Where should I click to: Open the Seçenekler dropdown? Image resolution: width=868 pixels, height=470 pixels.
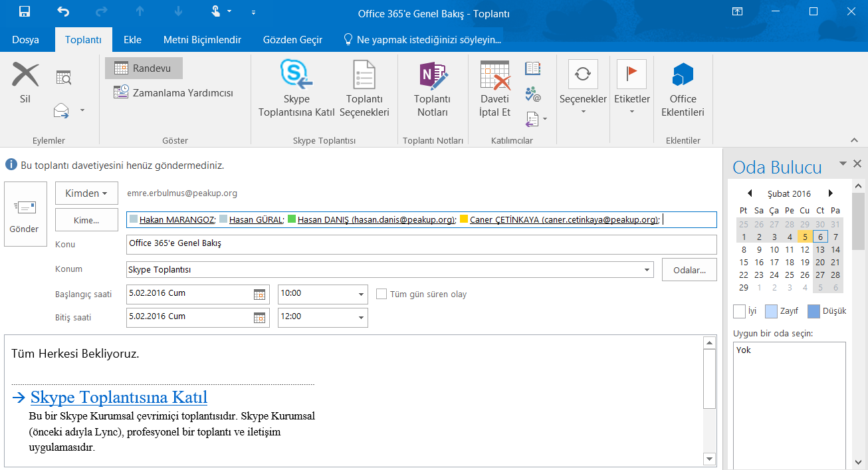point(583,89)
